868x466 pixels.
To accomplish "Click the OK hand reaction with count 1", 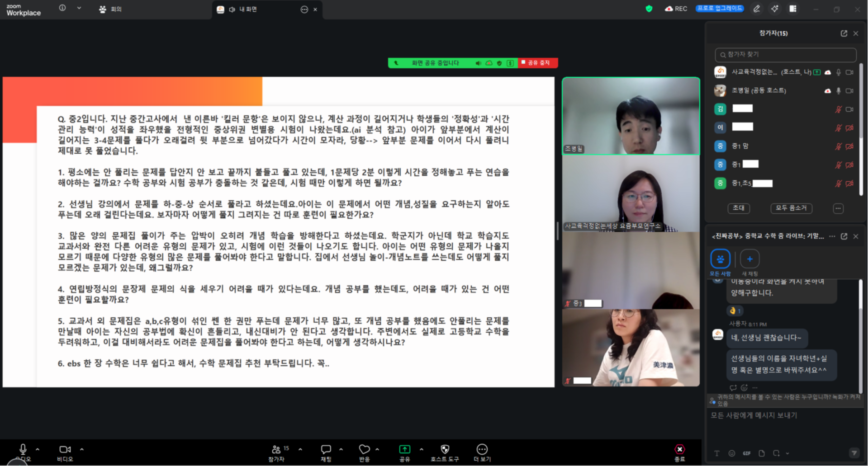I will 735,311.
